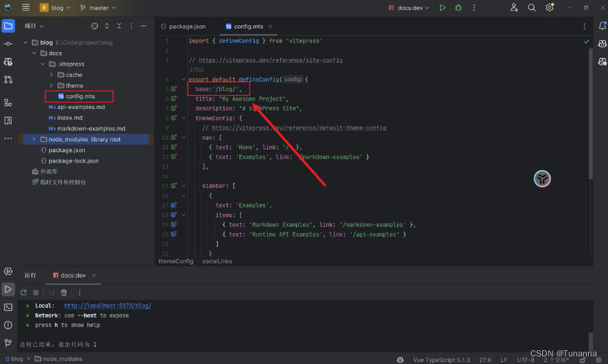Close the config.mts editor tab
The width and height of the screenshot is (608, 364).
[270, 26]
